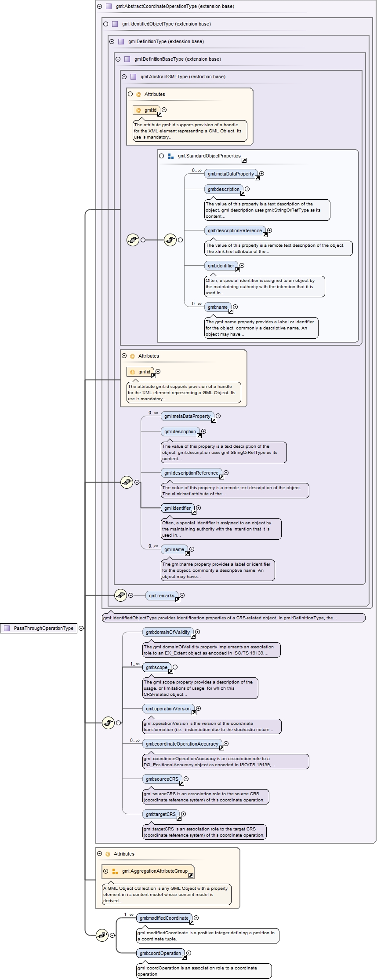Click the gml:AggregationAttributeGroup group icon
377x980 pixels.
tap(115, 871)
